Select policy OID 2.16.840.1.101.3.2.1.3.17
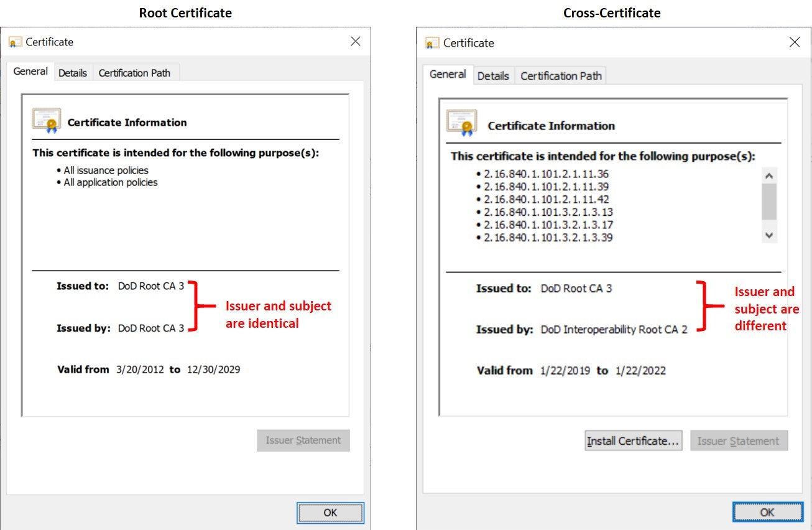 click(x=548, y=225)
